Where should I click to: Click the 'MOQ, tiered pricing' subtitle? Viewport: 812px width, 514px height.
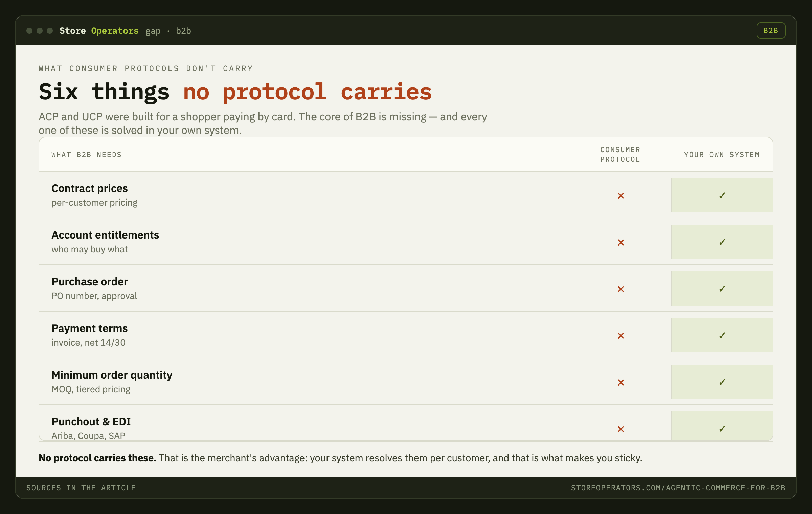pos(91,389)
